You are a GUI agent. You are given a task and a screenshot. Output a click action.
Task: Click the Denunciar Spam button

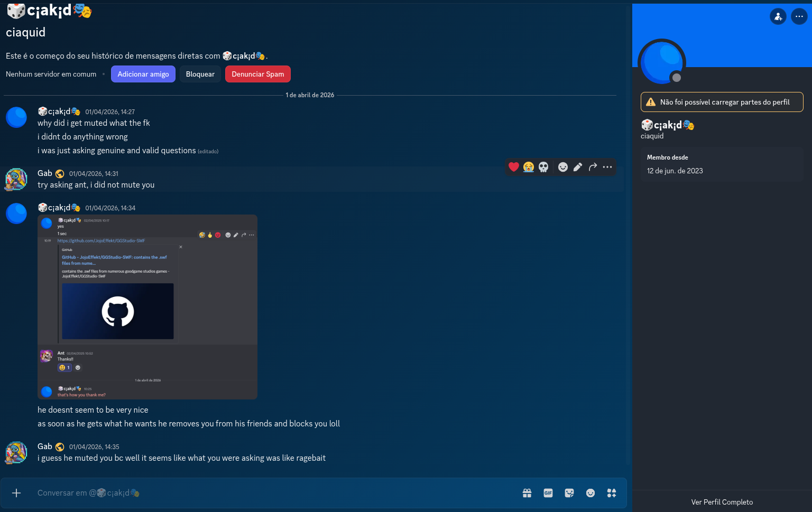tap(258, 74)
